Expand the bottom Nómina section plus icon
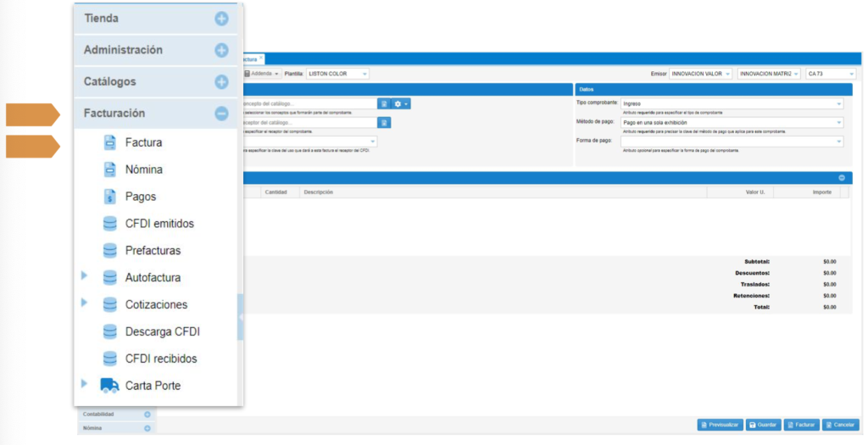Screen dimensions: 868x445 point(147,428)
